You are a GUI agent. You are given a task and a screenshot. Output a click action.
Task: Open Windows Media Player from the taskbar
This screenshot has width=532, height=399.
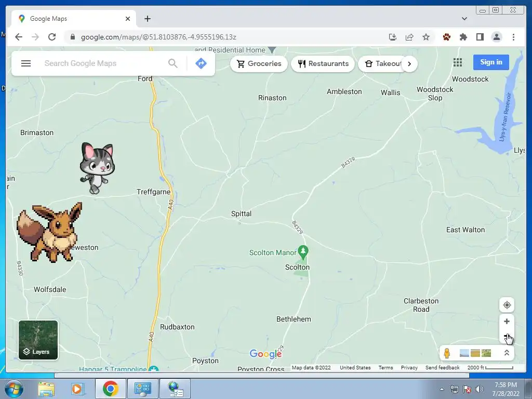(77, 389)
